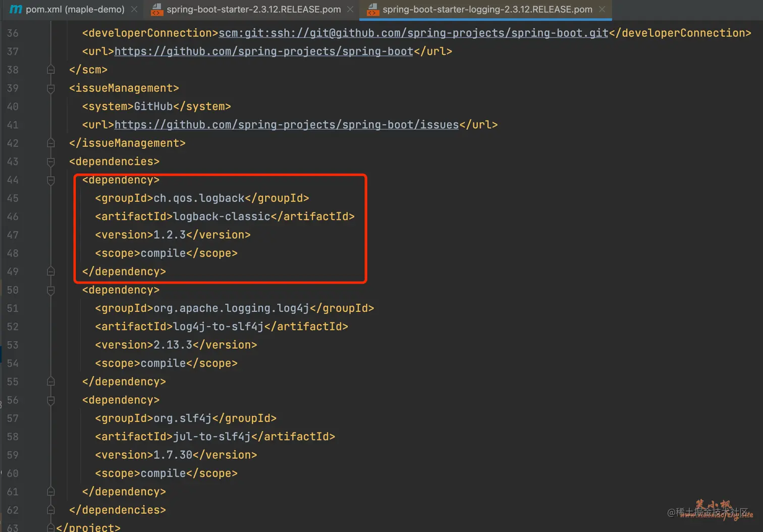Screen dimensions: 763x532
Task: Collapse the log4j dependency on line 50
Action: [x=51, y=290]
